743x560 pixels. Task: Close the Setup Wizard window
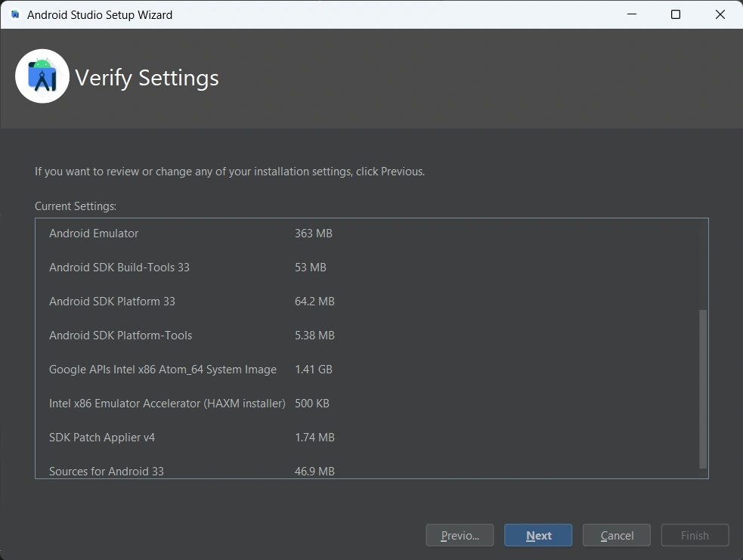pos(720,14)
